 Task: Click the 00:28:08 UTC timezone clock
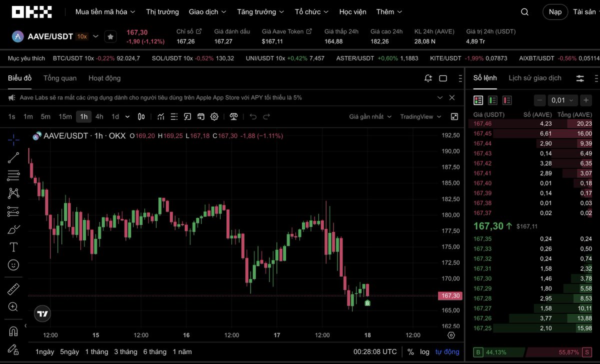coord(375,351)
